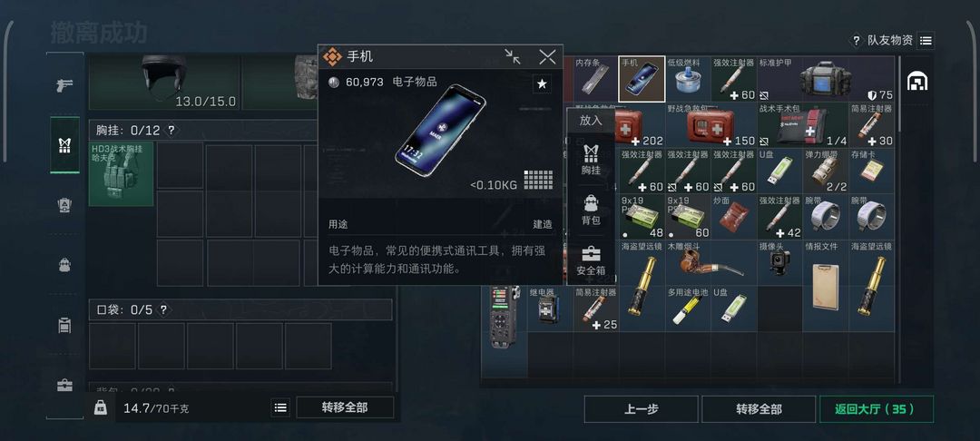Image resolution: width=980 pixels, height=441 pixels.
Task: Open the secure case sidebar icon
Action: tap(65, 385)
